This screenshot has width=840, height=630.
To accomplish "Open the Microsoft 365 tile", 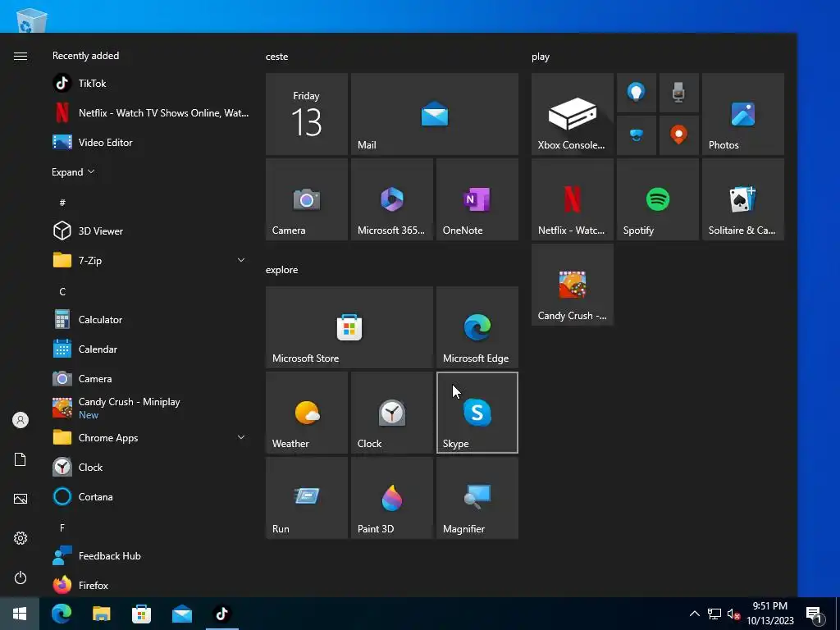I will pyautogui.click(x=391, y=199).
